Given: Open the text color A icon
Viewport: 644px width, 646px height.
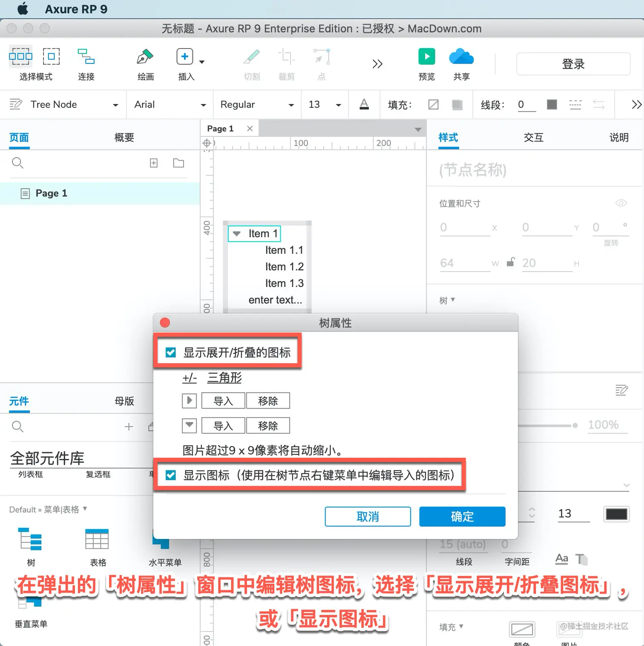Looking at the screenshot, I should tap(364, 104).
